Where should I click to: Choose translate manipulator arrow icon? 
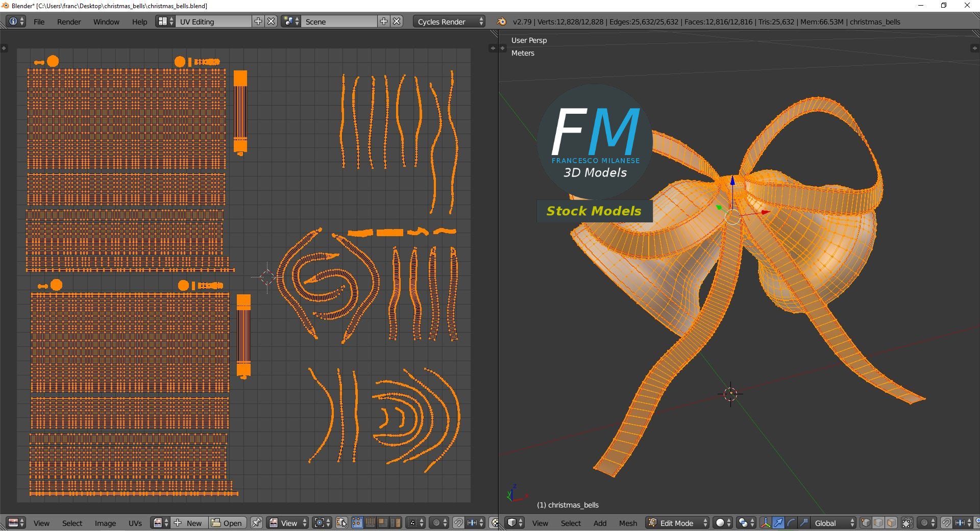pos(778,523)
